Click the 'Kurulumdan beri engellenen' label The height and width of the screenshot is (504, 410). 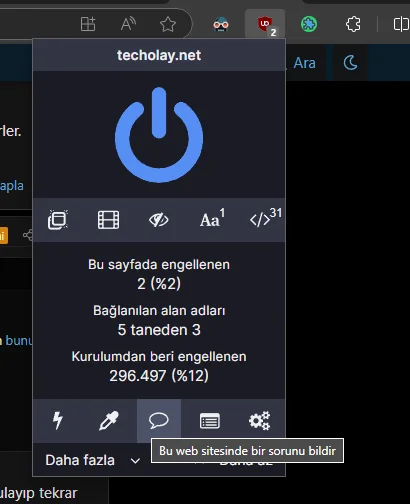coord(159,357)
